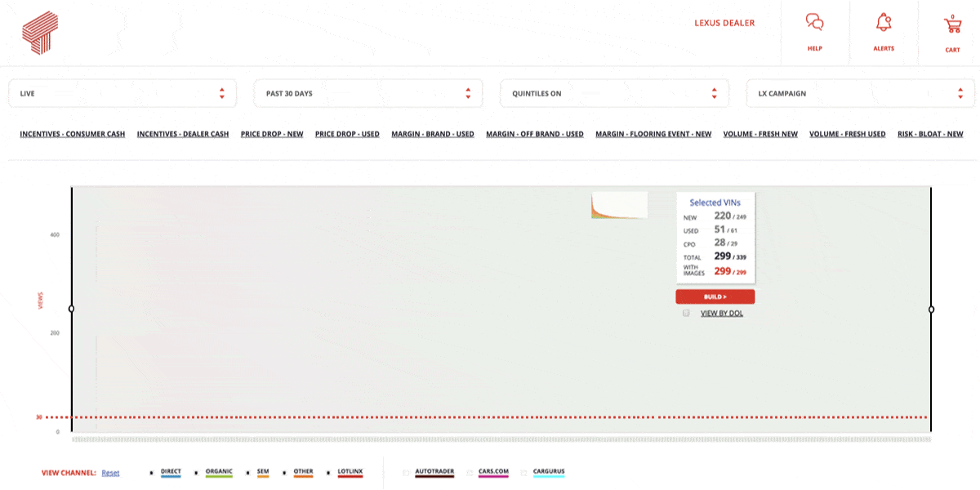Open the Help chat icon
Image resolution: width=980 pixels, height=490 pixels.
point(814,23)
